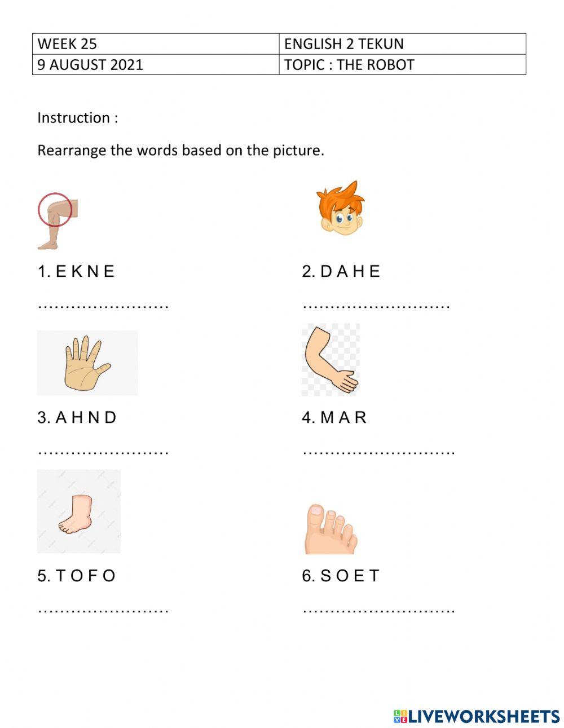Click the orange-haired boy's head picture
This screenshot has height=728, width=564.
[x=340, y=209]
